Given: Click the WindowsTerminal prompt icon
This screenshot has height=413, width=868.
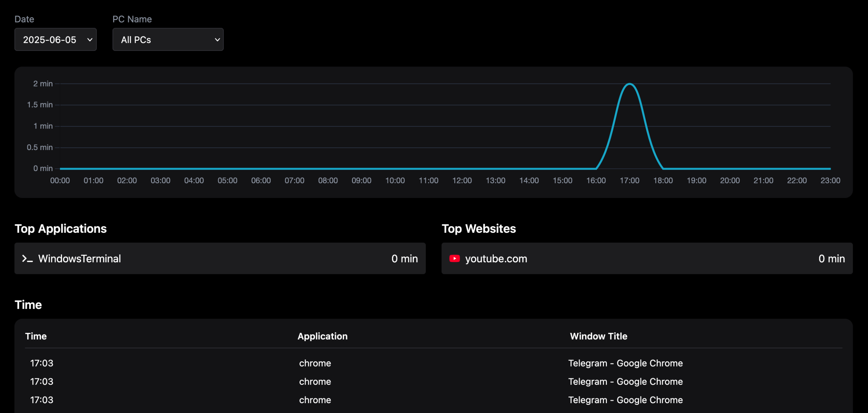Looking at the screenshot, I should click(27, 259).
